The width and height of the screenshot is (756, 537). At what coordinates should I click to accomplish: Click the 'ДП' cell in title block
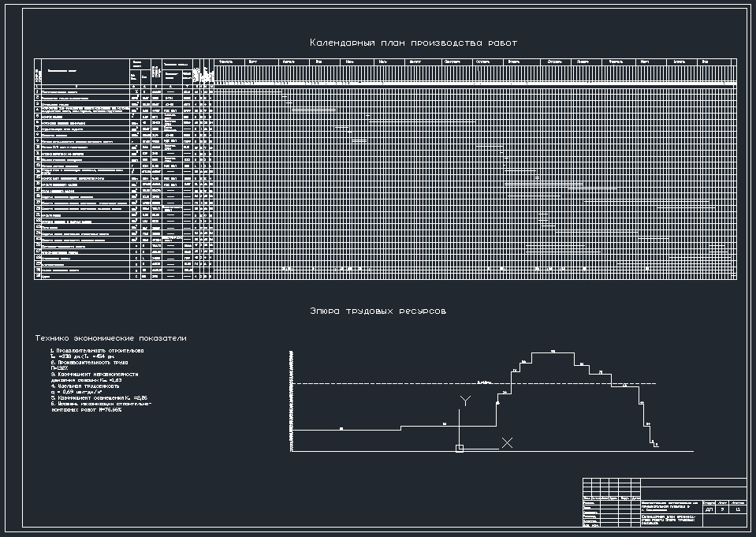[x=709, y=510]
